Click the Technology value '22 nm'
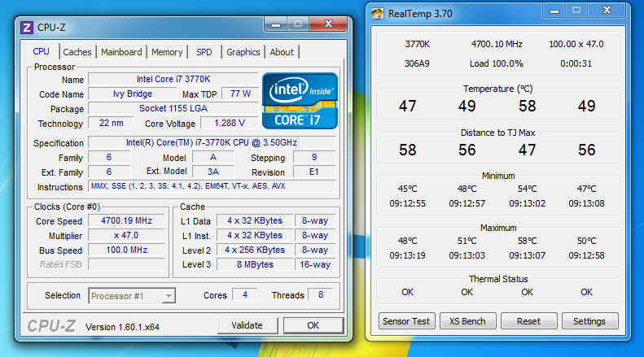The height and width of the screenshot is (357, 644). 112,123
